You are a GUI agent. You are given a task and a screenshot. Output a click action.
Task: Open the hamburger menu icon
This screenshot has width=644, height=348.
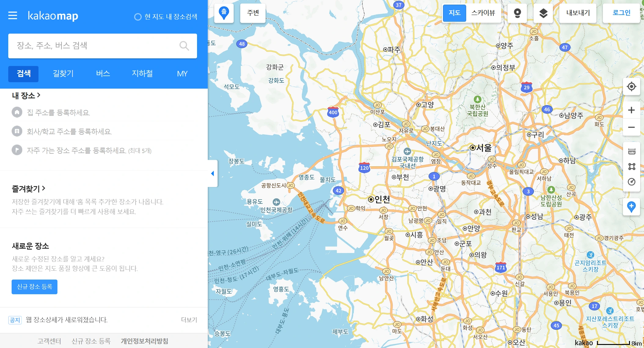pyautogui.click(x=13, y=16)
